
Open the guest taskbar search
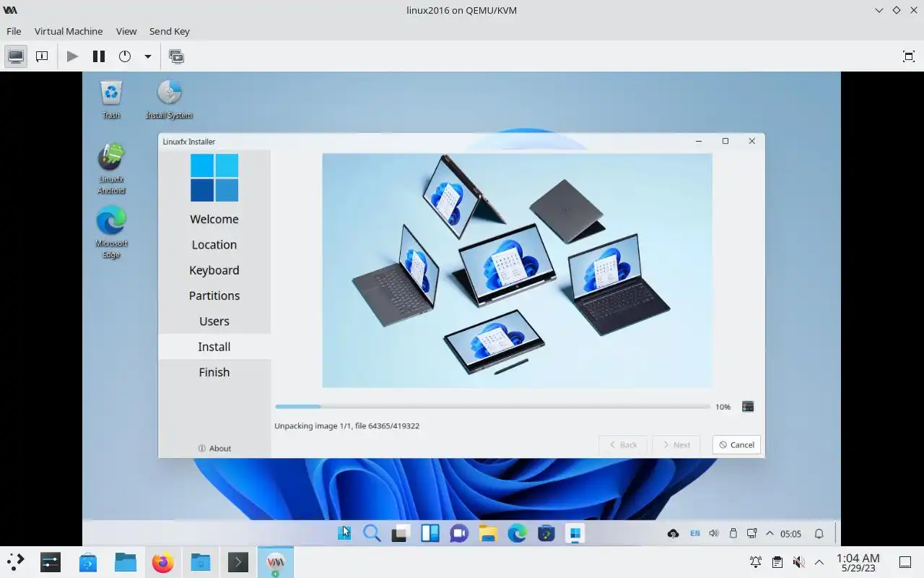pos(372,533)
